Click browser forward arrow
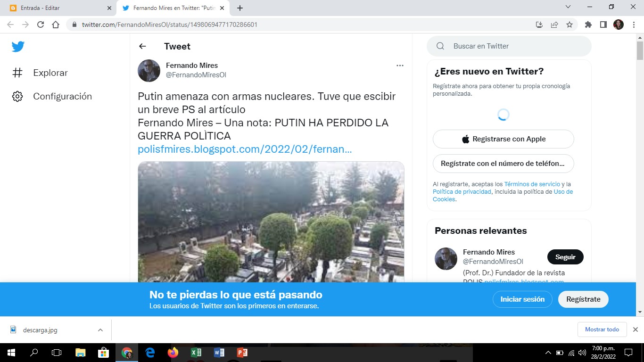644x362 pixels. (x=25, y=25)
